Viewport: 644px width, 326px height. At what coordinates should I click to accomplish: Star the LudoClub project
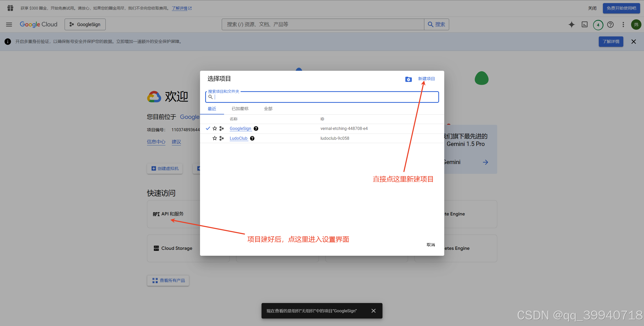point(215,138)
